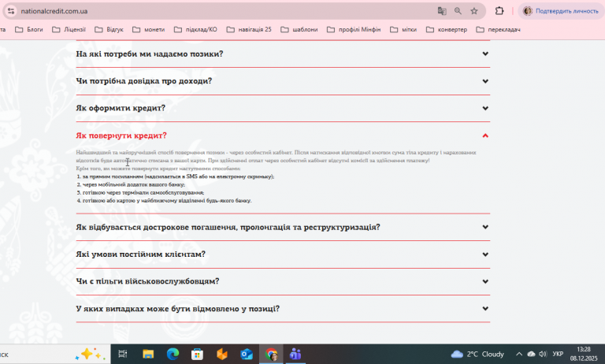Click list item 3 about self-service terminals
This screenshot has width=605, height=364.
tap(140, 192)
